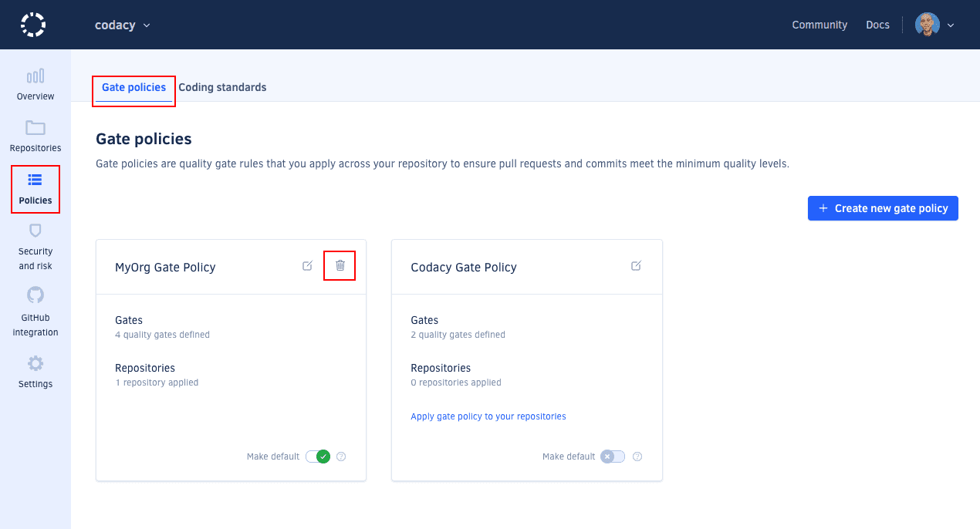The image size is (980, 529).
Task: Click the Codacy logo icon
Action: pos(33,25)
